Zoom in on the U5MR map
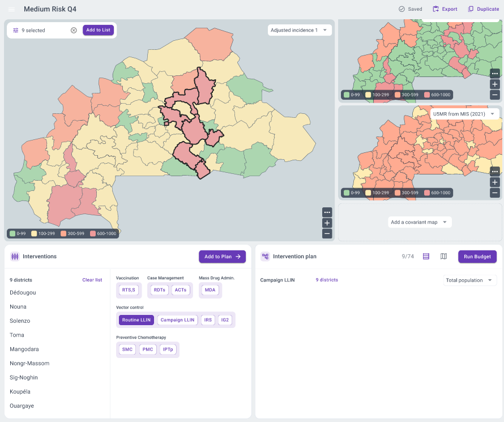This screenshot has height=422, width=504. click(x=494, y=182)
